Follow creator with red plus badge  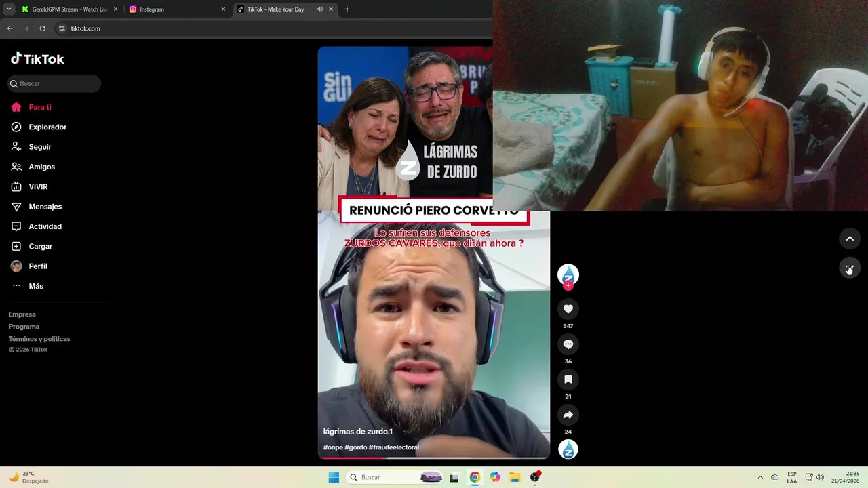(x=568, y=285)
